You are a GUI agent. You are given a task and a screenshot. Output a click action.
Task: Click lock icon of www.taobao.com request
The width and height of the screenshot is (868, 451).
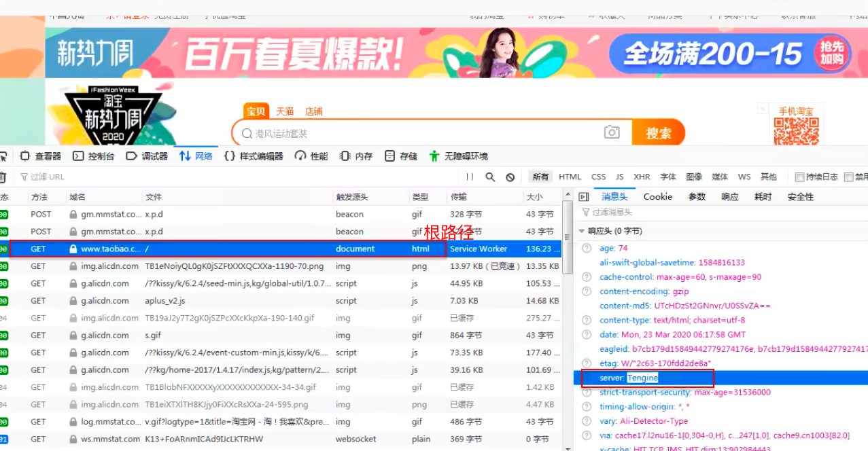[x=74, y=249]
